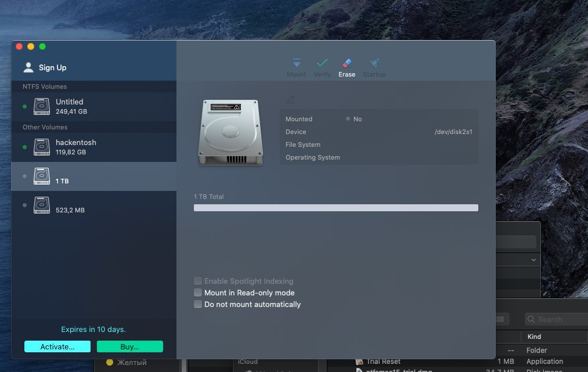Click the Sign Up link
This screenshot has width=588, height=372.
tap(52, 67)
